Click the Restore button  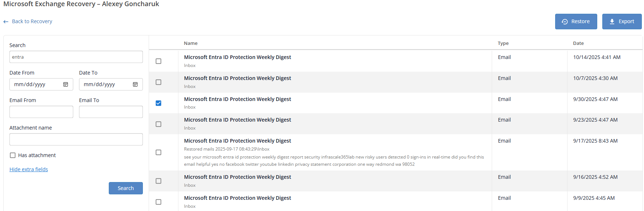pos(576,22)
